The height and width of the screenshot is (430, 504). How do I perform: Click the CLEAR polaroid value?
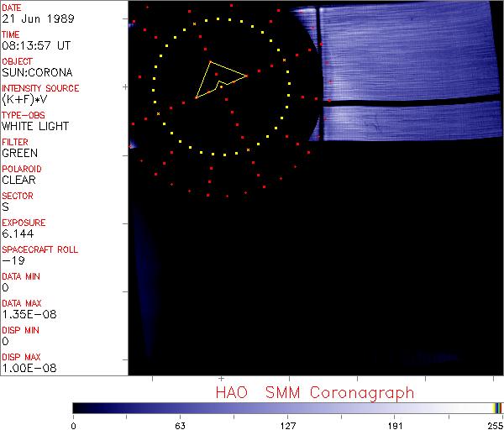(19, 181)
